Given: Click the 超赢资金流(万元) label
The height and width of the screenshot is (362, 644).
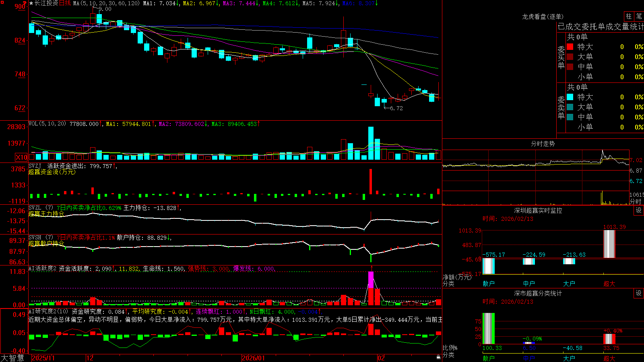Looking at the screenshot, I should 52,172.
